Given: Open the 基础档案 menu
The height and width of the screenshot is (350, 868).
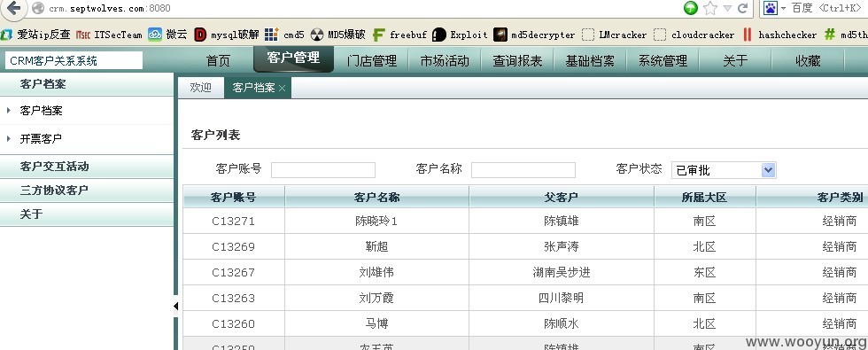Looking at the screenshot, I should click(x=590, y=60).
